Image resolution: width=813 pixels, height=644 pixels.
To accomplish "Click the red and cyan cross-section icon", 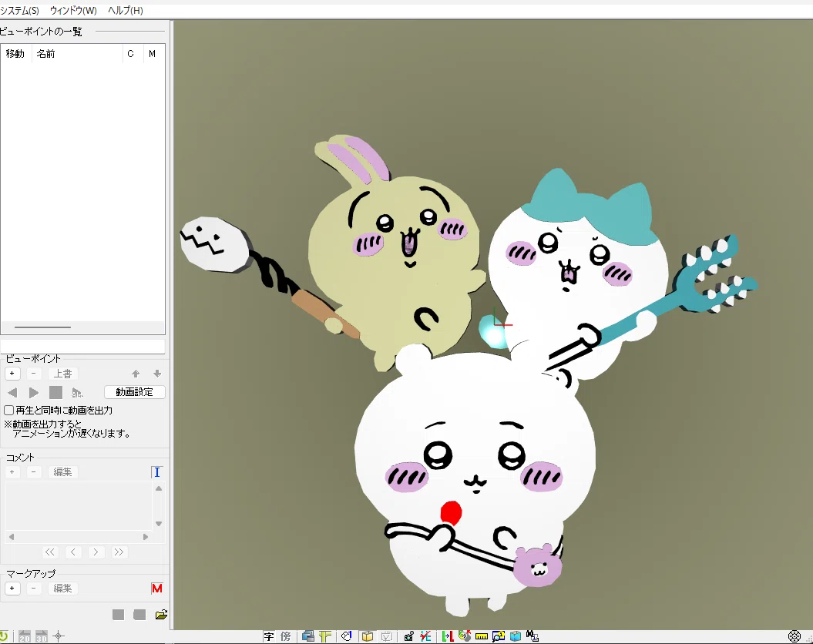I will [425, 636].
